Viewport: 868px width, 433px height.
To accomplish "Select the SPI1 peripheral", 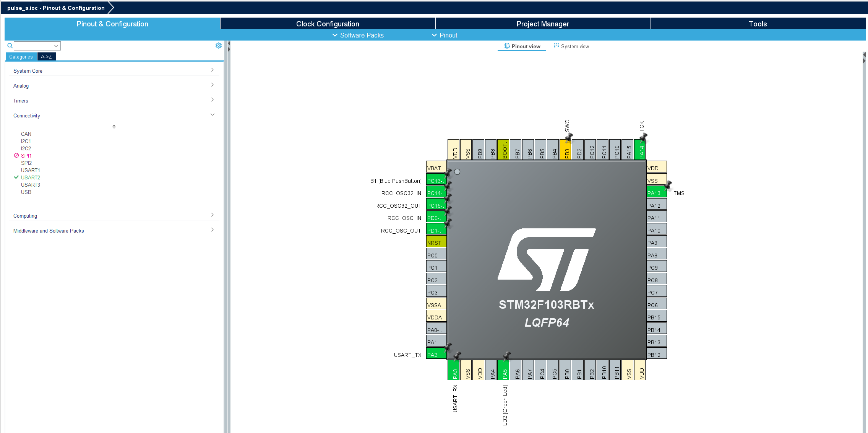I will [26, 156].
